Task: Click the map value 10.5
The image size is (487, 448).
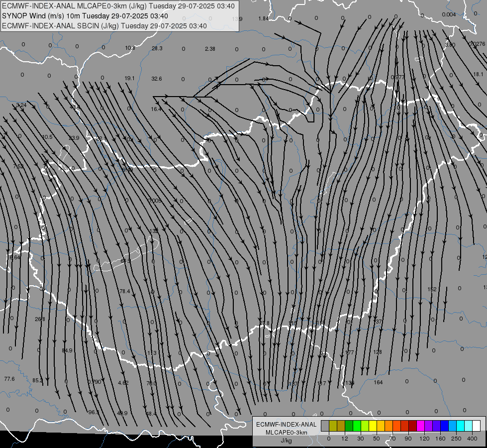Action: click(47, 137)
